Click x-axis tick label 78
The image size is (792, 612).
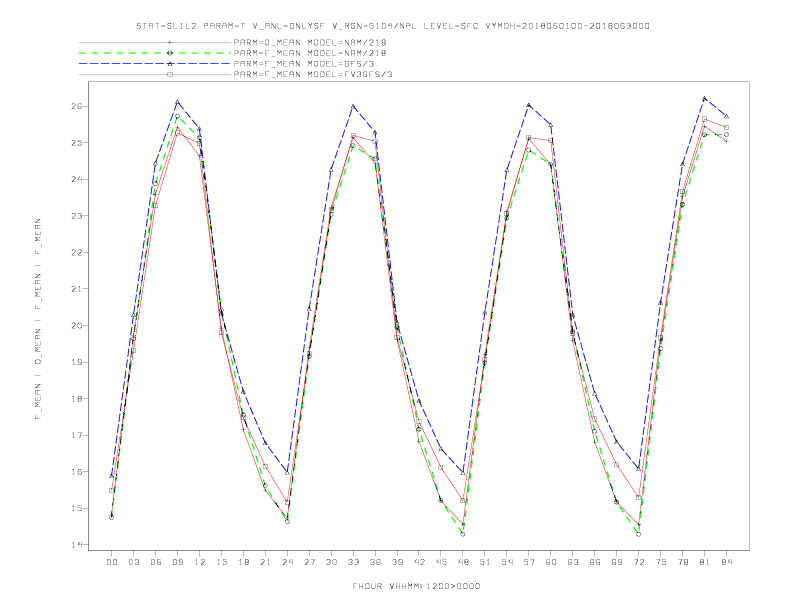tap(682, 562)
